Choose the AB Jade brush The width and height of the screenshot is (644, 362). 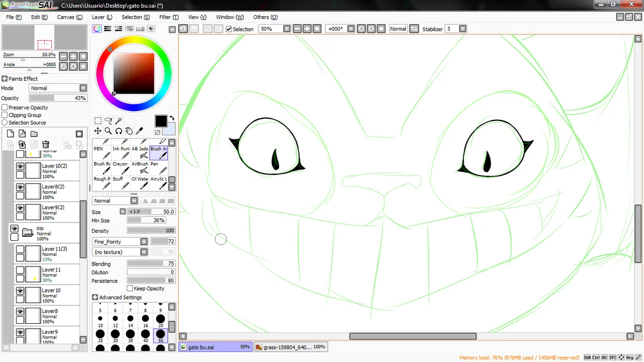click(x=140, y=153)
